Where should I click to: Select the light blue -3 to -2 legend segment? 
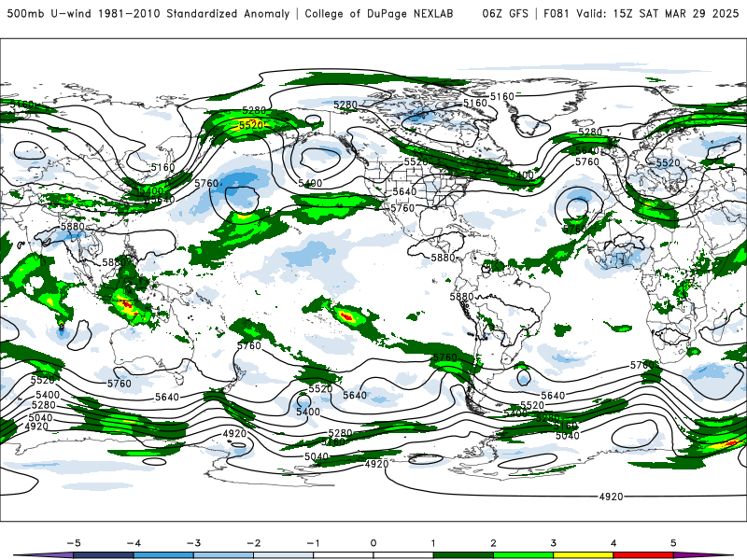coord(223,555)
